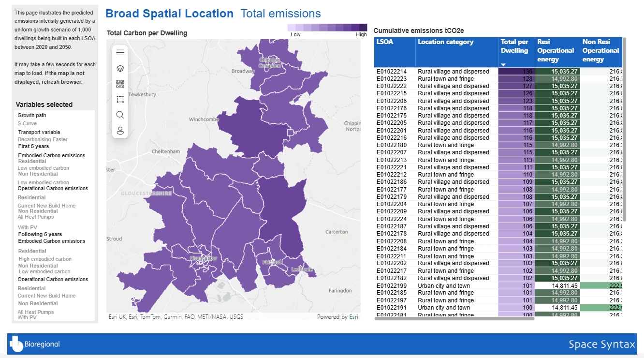The width and height of the screenshot is (644, 358).
Task: Click the map search magnifier icon
Action: tap(120, 115)
